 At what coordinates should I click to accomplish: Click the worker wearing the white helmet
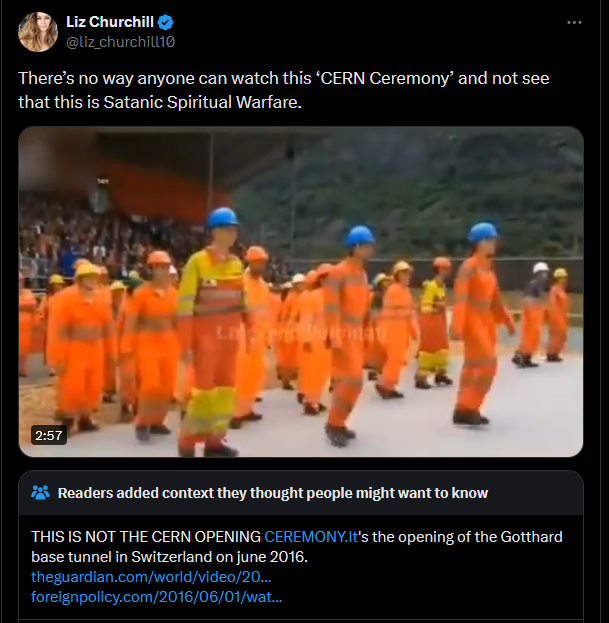pyautogui.click(x=532, y=314)
